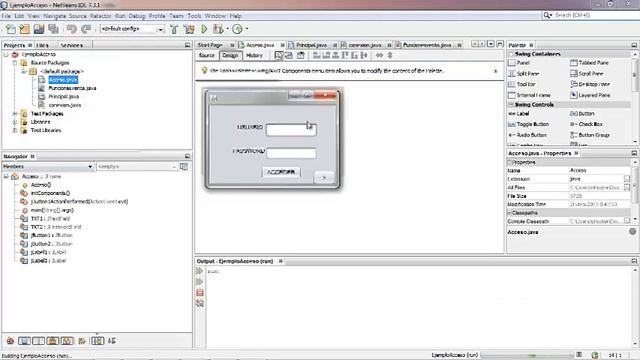Click the horizontal resizability designer icon

pos(379,55)
